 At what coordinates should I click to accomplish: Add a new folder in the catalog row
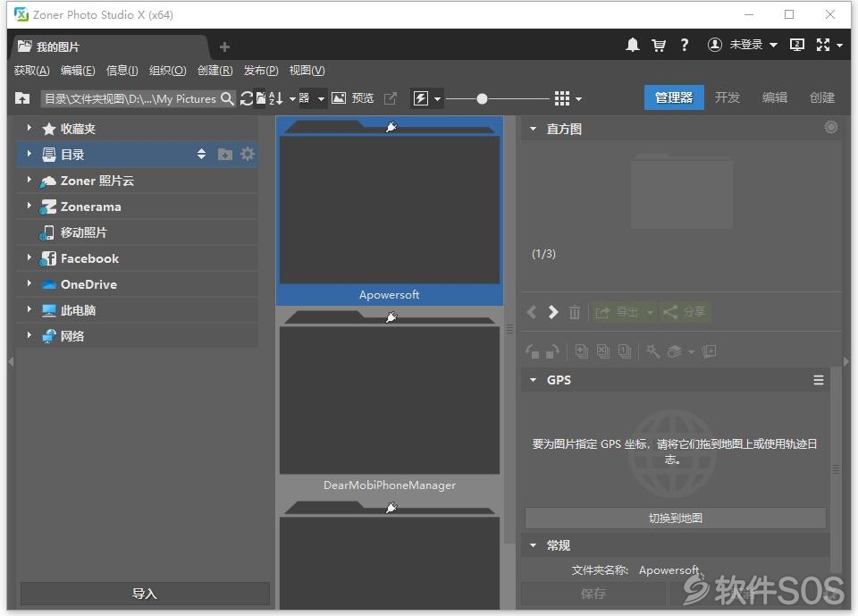(x=225, y=155)
